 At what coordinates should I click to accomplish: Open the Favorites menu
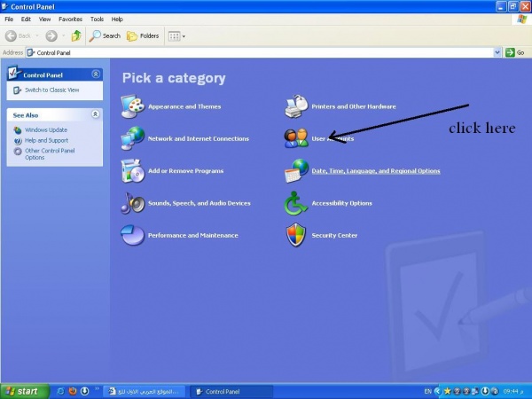pos(70,20)
